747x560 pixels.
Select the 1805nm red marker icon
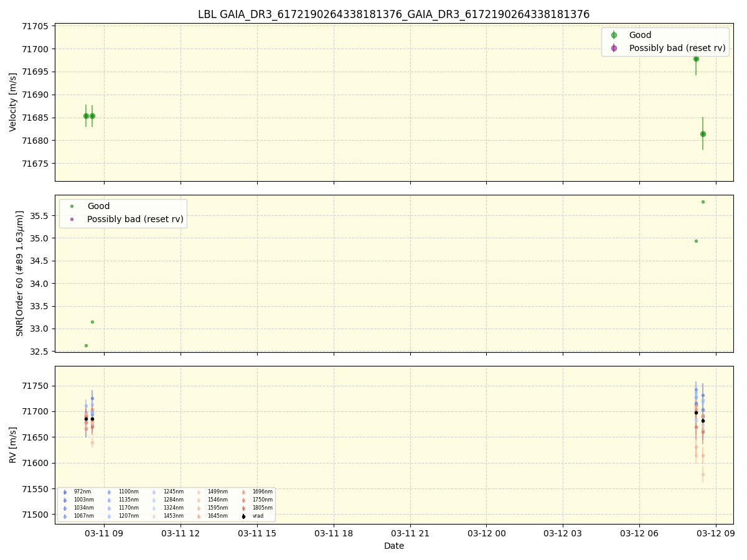click(243, 507)
